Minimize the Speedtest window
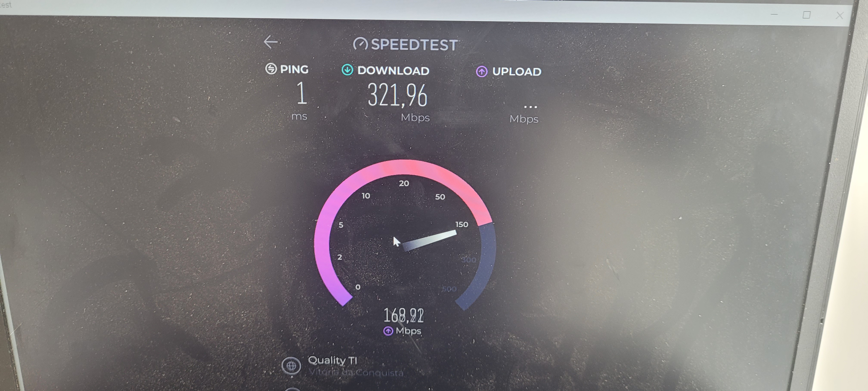The image size is (868, 391). tap(774, 14)
